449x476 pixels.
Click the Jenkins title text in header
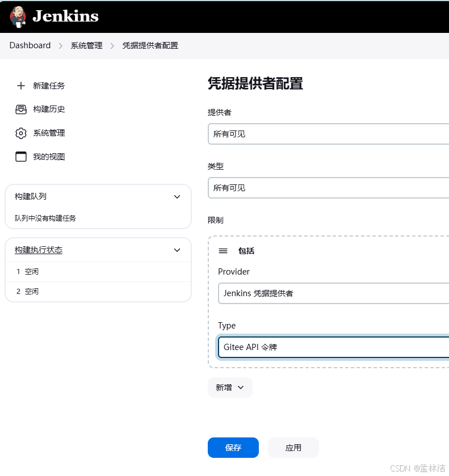[66, 16]
